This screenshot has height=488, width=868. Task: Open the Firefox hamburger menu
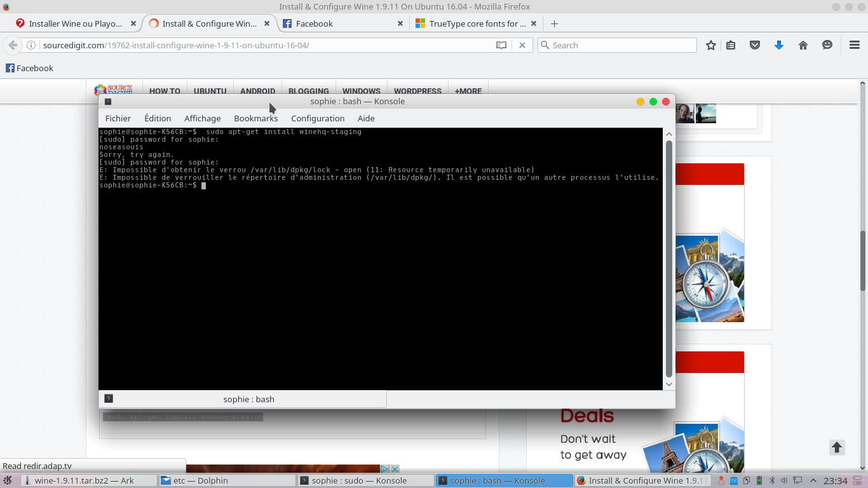(x=855, y=45)
